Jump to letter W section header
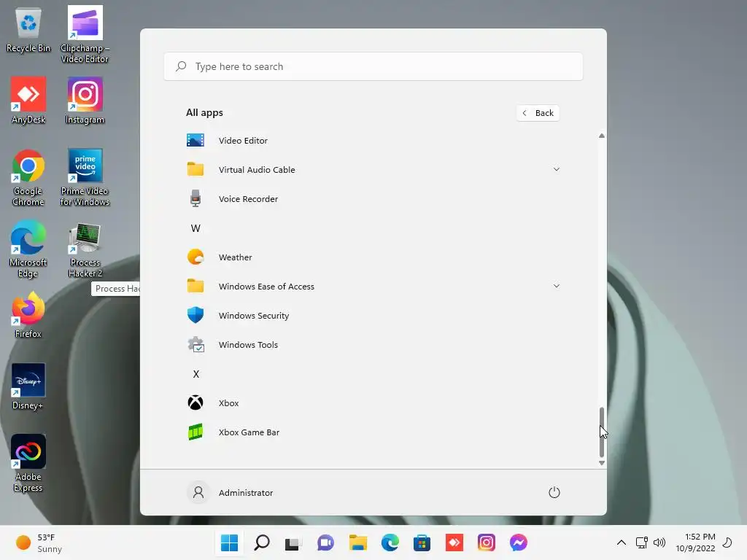This screenshot has height=560, width=747. click(196, 228)
